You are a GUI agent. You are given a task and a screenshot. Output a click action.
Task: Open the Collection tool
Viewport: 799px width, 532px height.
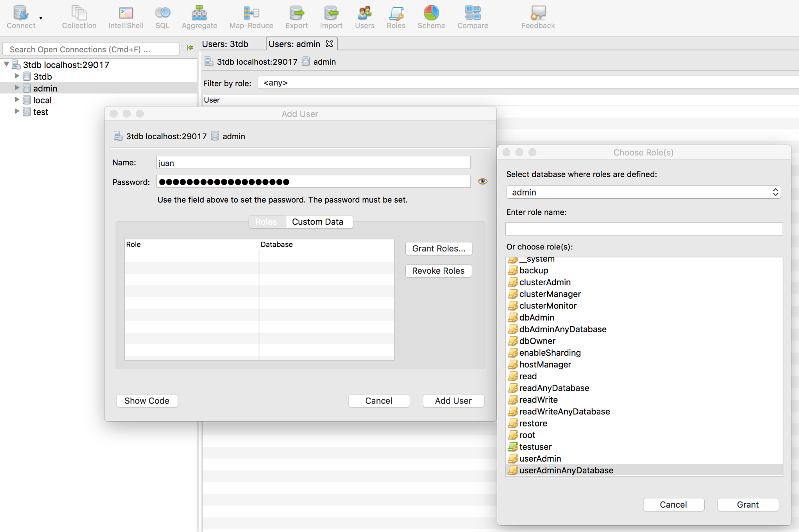(79, 16)
